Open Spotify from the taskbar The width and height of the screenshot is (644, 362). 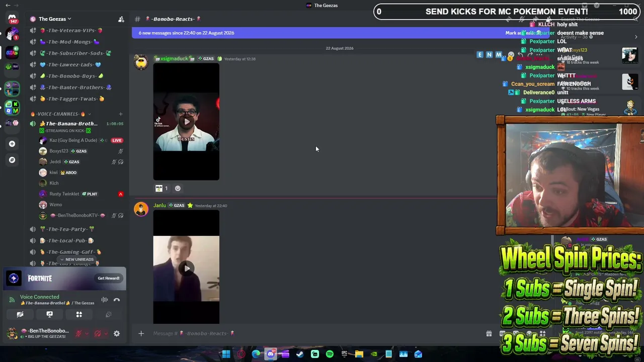[x=330, y=354]
